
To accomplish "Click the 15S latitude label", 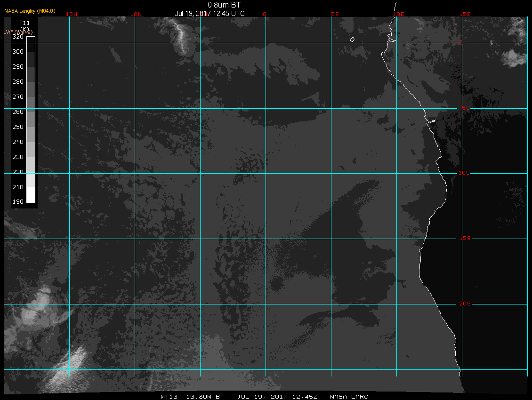I will click(x=465, y=238).
